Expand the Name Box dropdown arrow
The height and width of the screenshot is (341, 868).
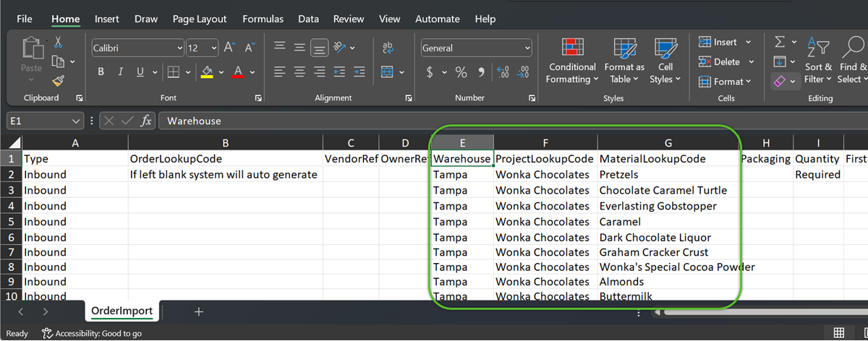tap(77, 121)
